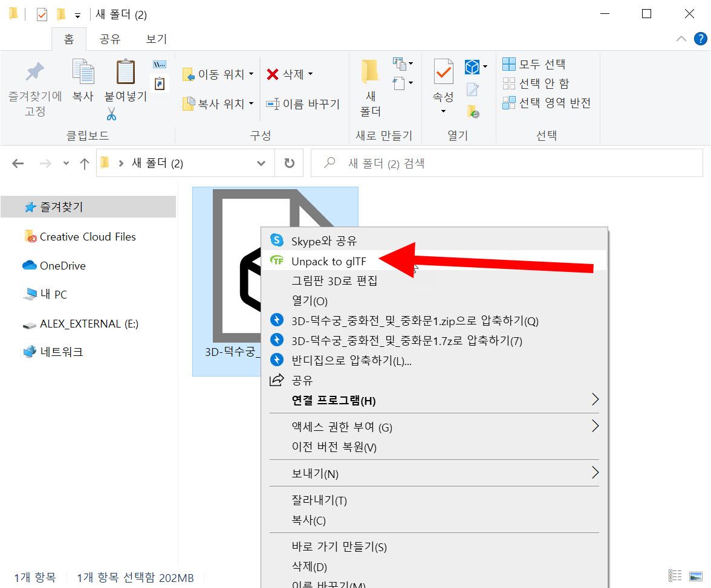
Task: Select 즐겨찾기 in navigation pane
Action: tap(88, 207)
